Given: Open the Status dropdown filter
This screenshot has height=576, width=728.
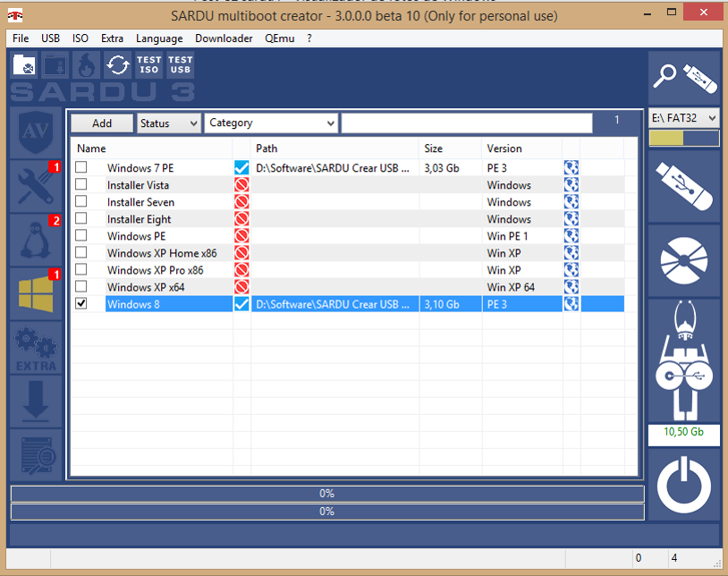Looking at the screenshot, I should [169, 123].
